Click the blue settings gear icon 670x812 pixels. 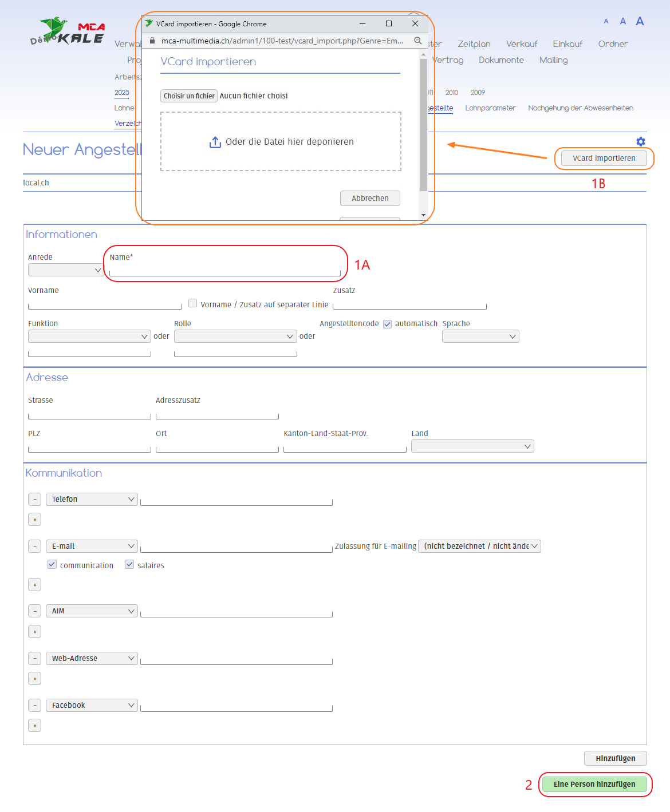pyautogui.click(x=640, y=141)
